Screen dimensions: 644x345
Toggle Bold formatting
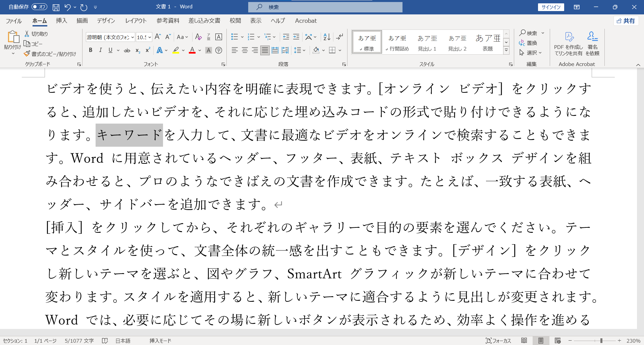point(91,50)
